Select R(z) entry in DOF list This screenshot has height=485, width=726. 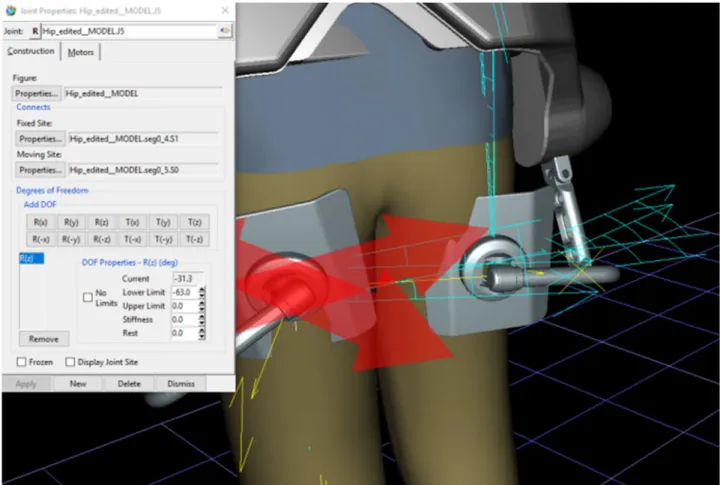pyautogui.click(x=31, y=258)
